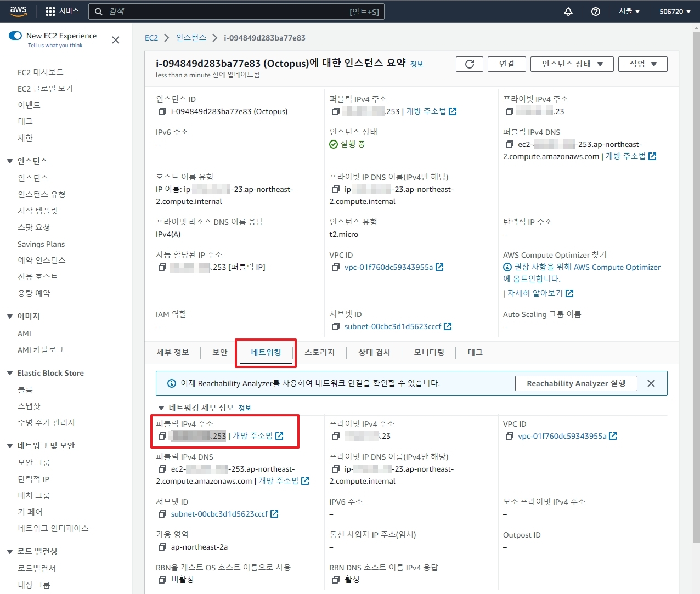Copy the summary 프라이빗 IPv4 주소
Image resolution: width=700 pixels, height=594 pixels.
[510, 111]
